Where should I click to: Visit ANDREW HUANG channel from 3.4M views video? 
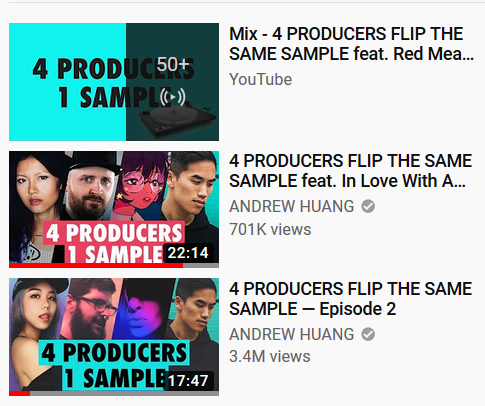[292, 334]
